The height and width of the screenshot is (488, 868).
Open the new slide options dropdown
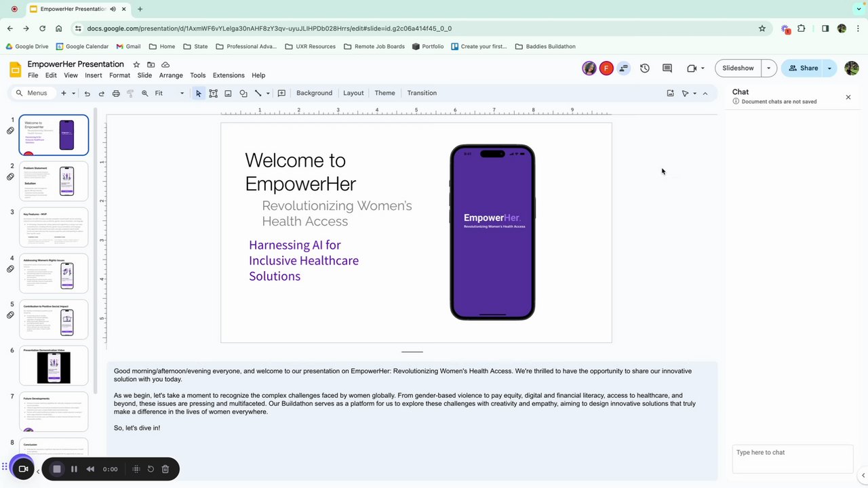click(x=73, y=94)
